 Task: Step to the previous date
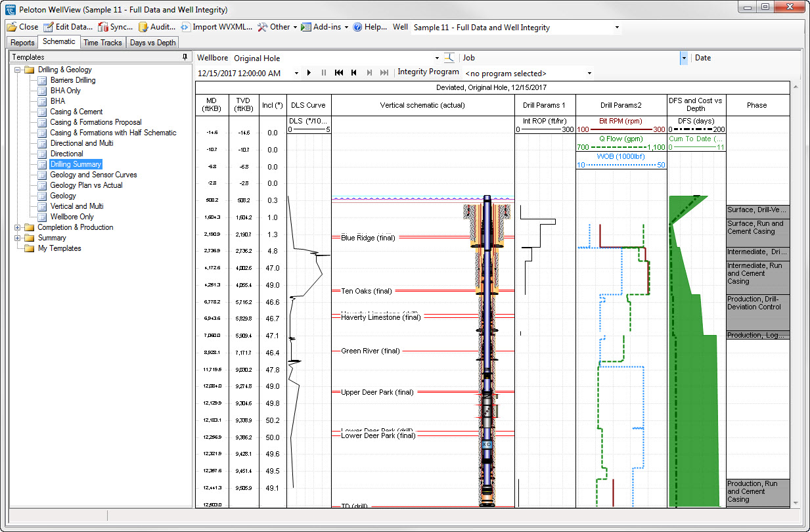pos(354,73)
